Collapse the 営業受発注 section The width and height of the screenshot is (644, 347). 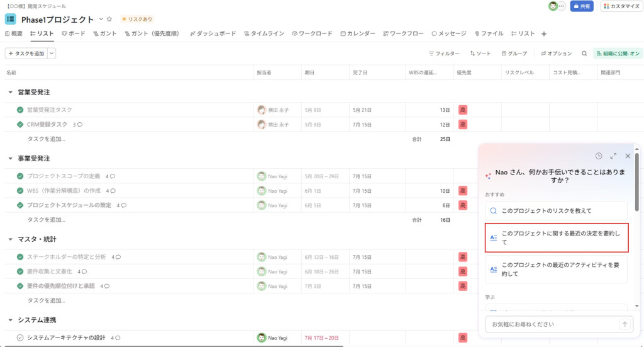pyautogui.click(x=10, y=93)
